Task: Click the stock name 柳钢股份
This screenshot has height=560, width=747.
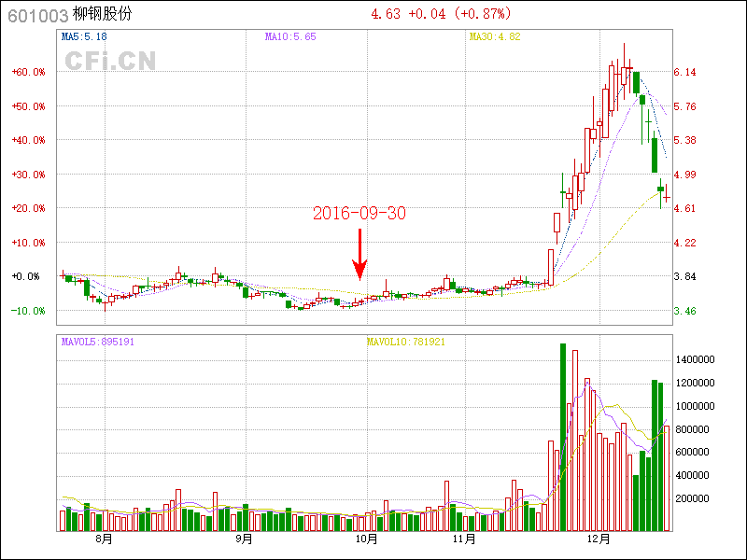Action: tap(102, 15)
